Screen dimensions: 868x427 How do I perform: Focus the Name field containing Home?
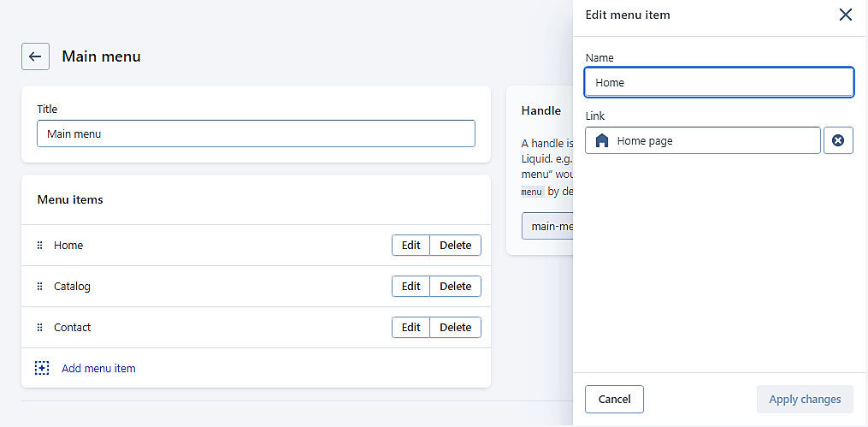(x=719, y=82)
